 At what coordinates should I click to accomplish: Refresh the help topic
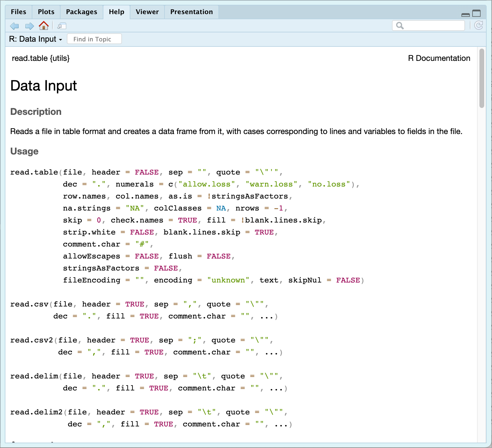(x=479, y=25)
